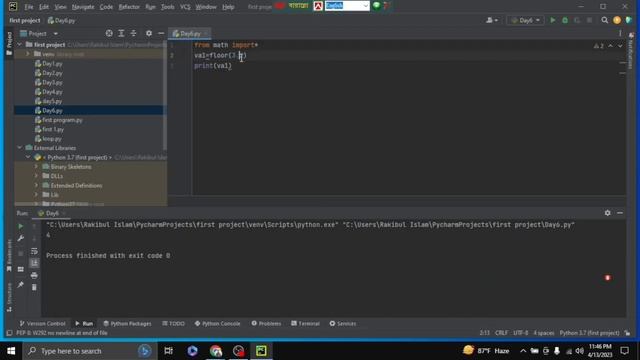Click the tool window quick-access icon in status bar

click(x=9, y=333)
